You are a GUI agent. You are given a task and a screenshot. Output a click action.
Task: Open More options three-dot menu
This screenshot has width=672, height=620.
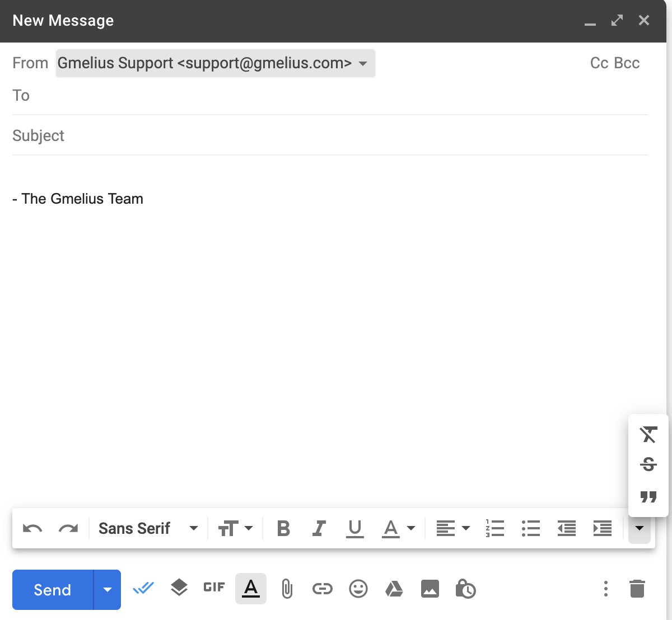pyautogui.click(x=605, y=589)
